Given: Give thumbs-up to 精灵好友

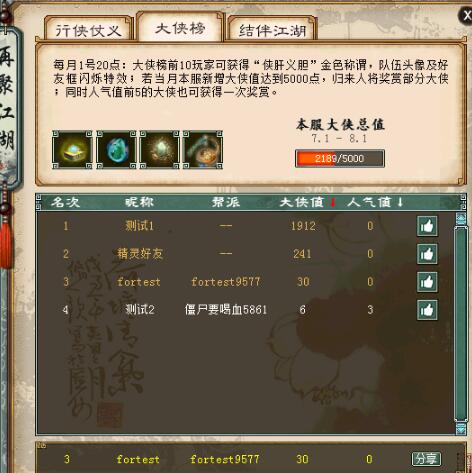Looking at the screenshot, I should (427, 254).
